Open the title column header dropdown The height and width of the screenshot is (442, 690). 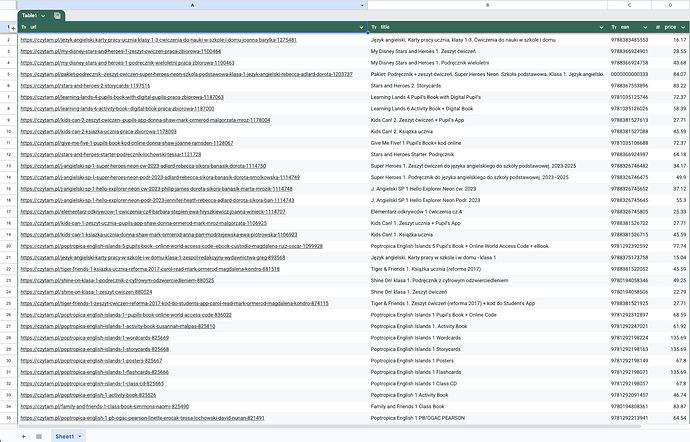click(x=601, y=27)
